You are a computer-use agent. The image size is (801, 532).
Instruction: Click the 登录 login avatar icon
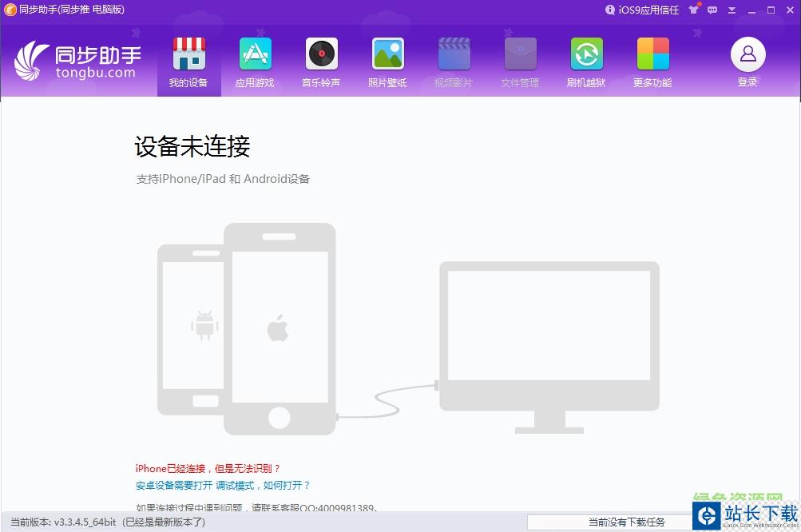click(747, 54)
